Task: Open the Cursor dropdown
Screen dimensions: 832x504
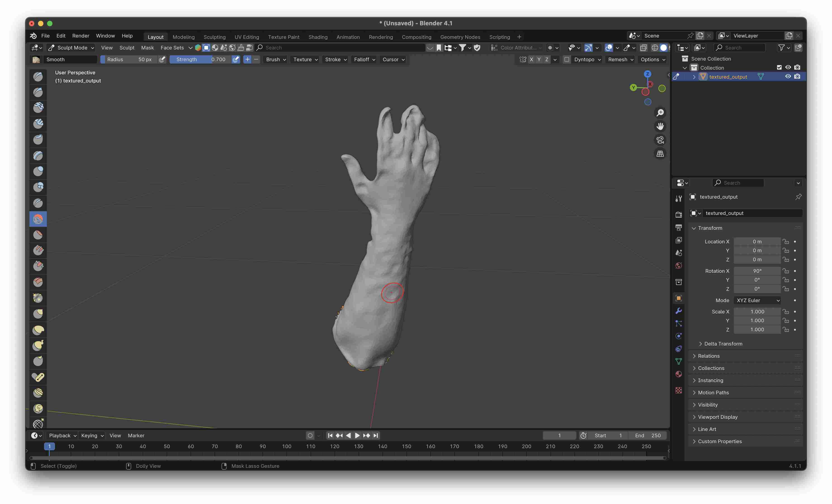Action: coord(393,59)
